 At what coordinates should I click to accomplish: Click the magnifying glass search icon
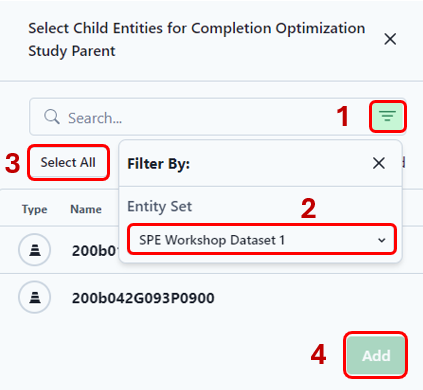pyautogui.click(x=52, y=117)
